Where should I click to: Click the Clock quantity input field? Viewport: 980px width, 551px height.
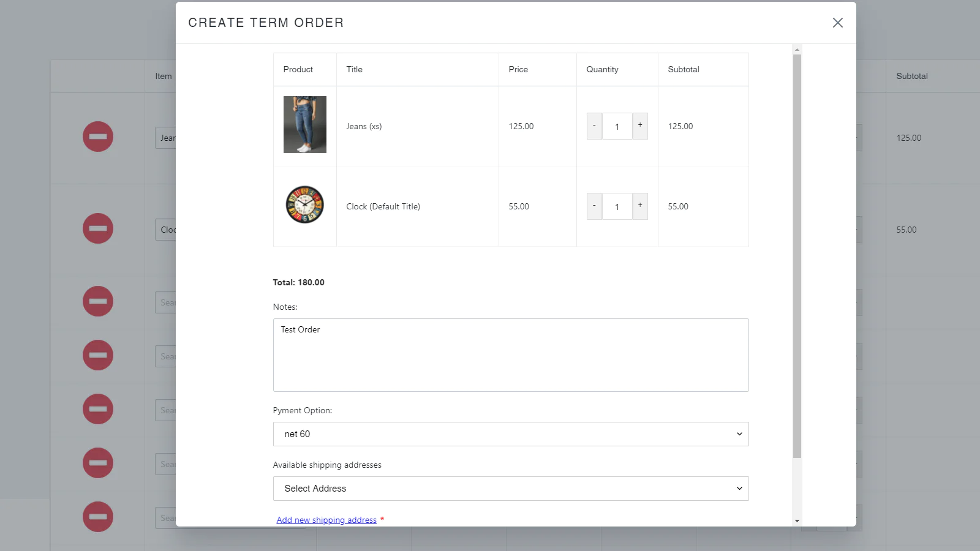pyautogui.click(x=617, y=207)
